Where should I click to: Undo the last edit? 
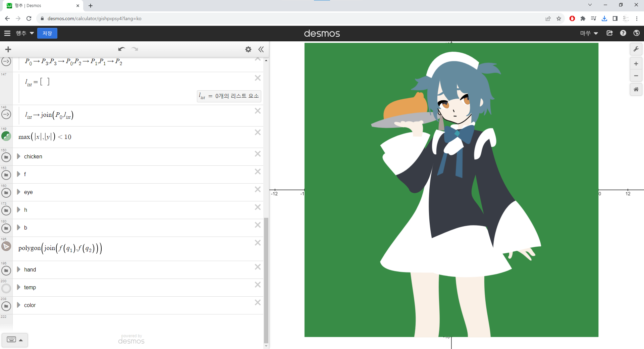pyautogui.click(x=121, y=49)
